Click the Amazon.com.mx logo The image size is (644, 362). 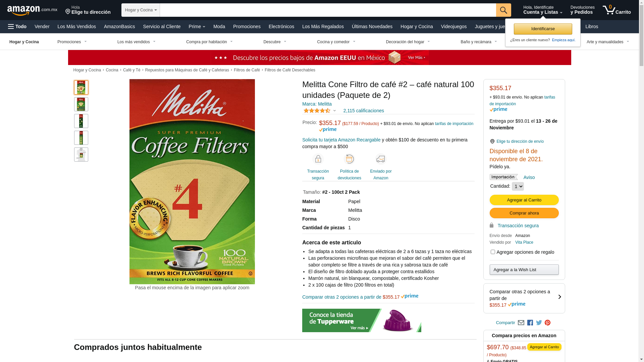[32, 10]
